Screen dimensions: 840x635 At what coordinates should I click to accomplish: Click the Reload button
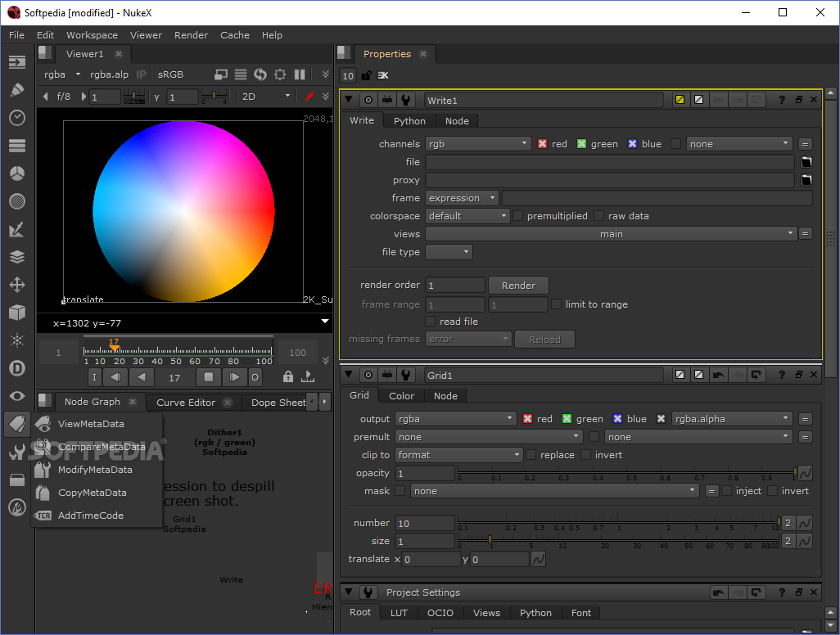click(x=544, y=340)
